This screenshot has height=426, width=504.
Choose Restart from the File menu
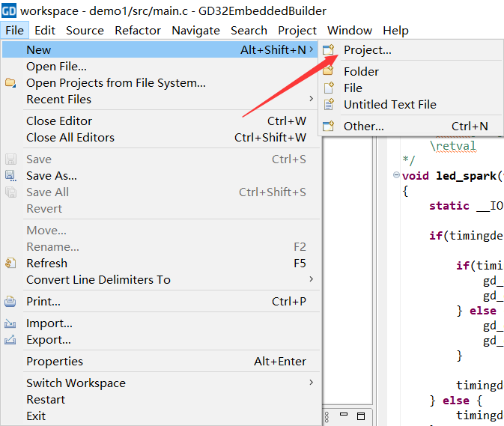pos(46,400)
